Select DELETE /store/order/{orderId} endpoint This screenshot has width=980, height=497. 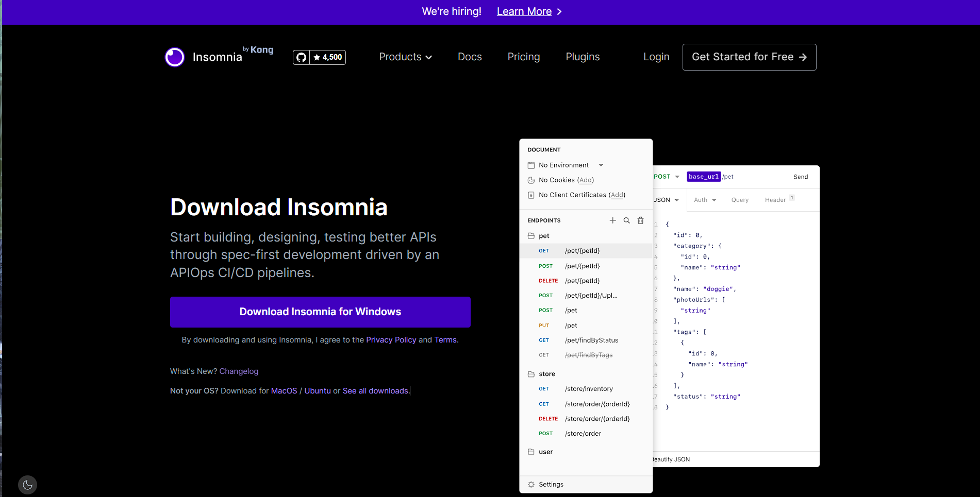(x=586, y=419)
